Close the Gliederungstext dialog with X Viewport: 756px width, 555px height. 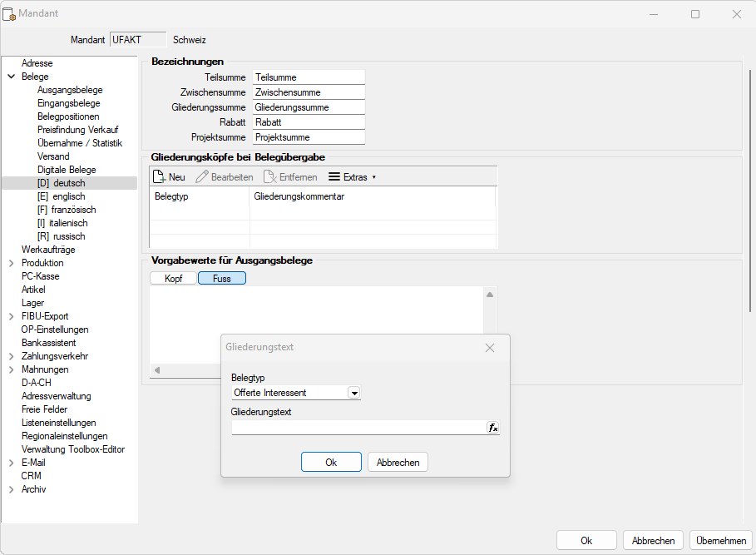pyautogui.click(x=490, y=348)
